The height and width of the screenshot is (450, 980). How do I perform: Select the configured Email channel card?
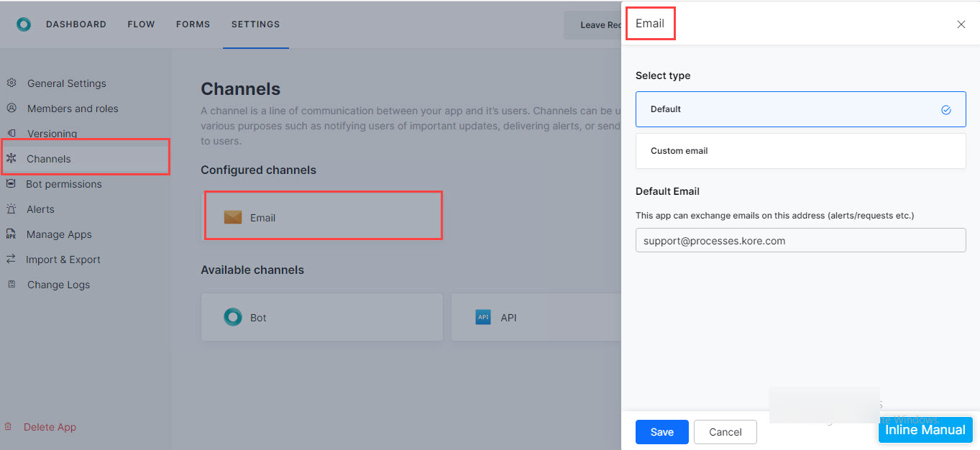tap(323, 215)
